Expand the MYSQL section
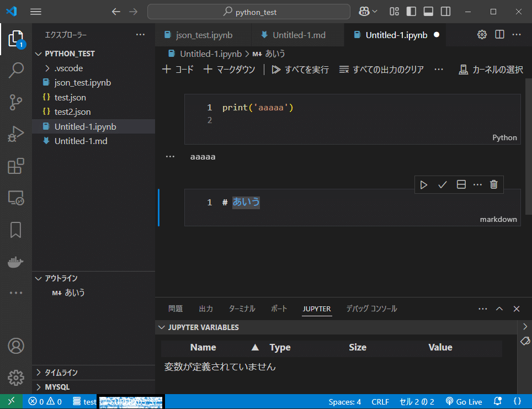This screenshot has width=532, height=409. (52, 387)
